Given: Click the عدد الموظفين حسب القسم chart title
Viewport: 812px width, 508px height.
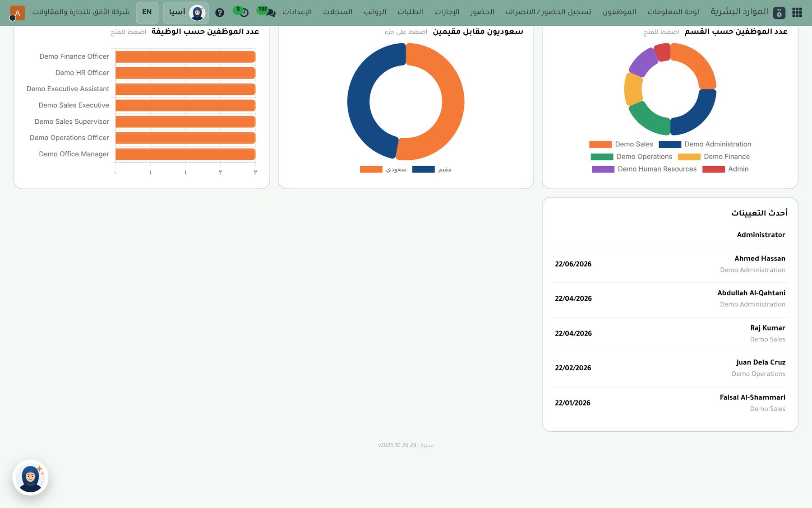Looking at the screenshot, I should tap(736, 32).
